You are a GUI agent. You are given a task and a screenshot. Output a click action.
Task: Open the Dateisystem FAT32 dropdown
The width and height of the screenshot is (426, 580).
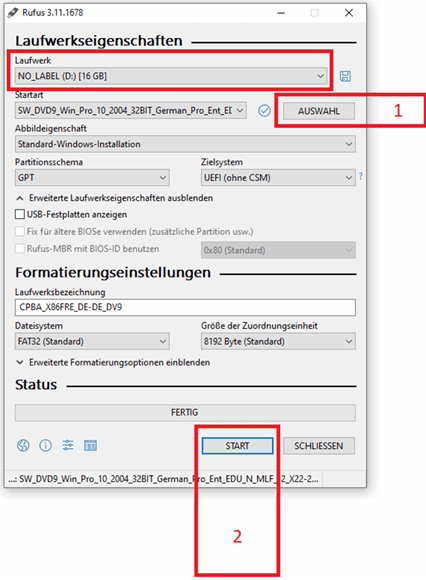tap(92, 341)
